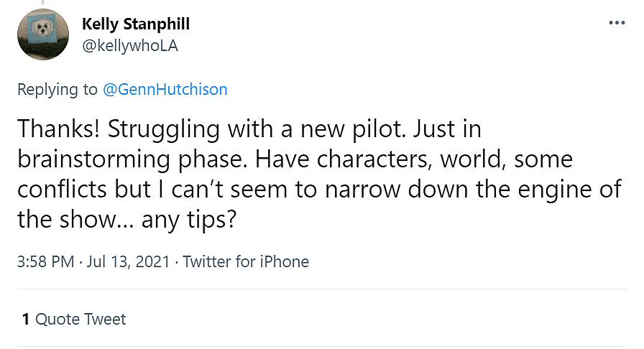
Task: Open the more options ellipsis menu
Action: 617,23
